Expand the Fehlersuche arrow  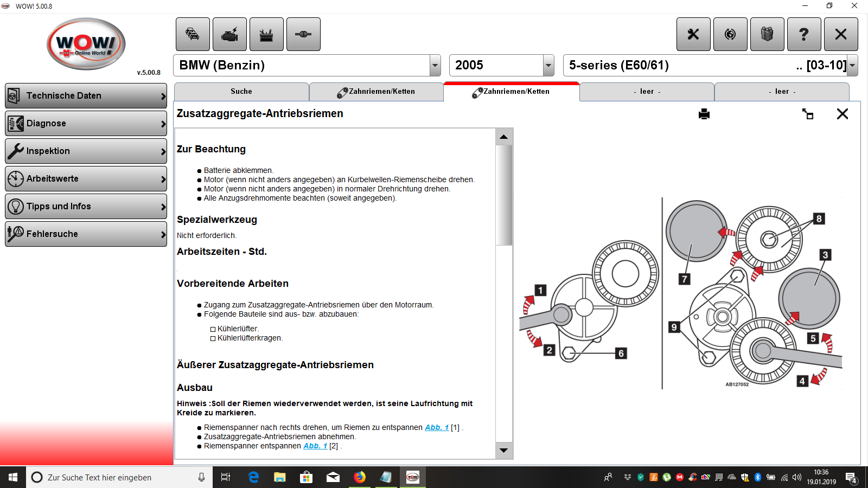(163, 235)
